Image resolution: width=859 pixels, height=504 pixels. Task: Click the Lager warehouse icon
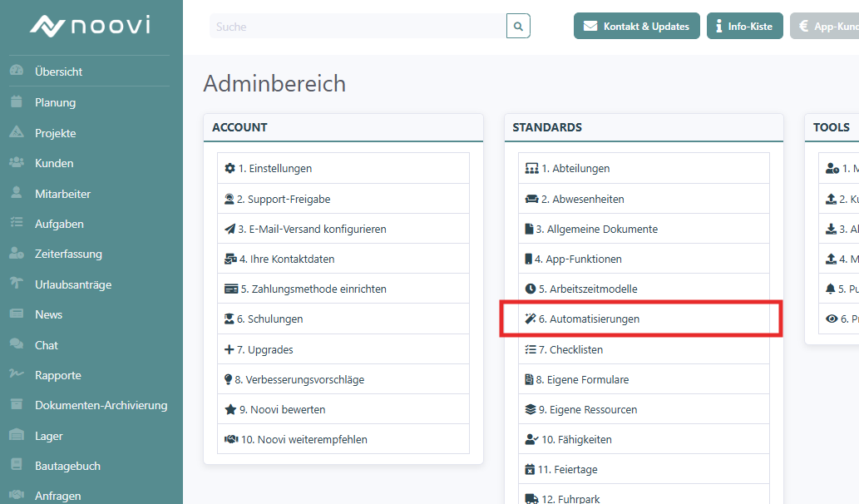pos(17,435)
